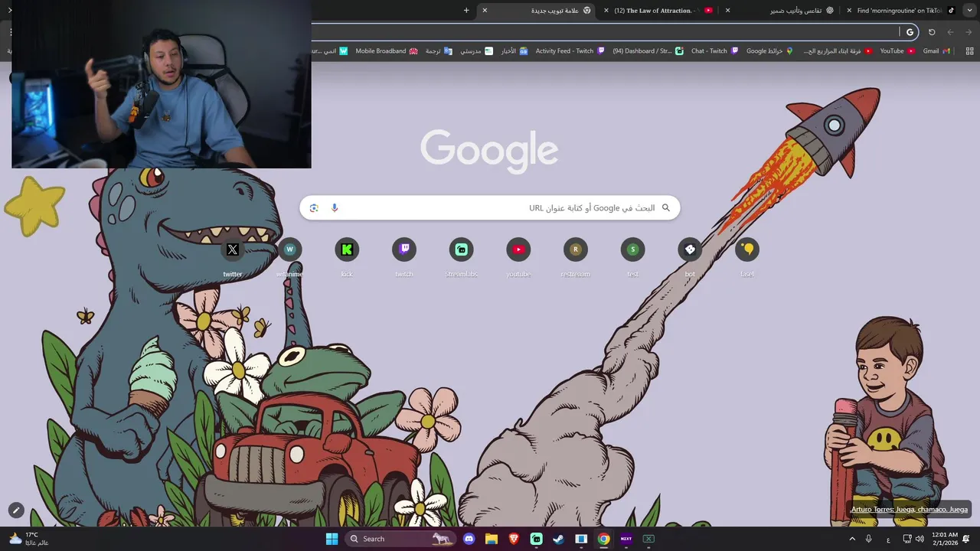Open the weather widget showing 17°C

[x=28, y=539]
